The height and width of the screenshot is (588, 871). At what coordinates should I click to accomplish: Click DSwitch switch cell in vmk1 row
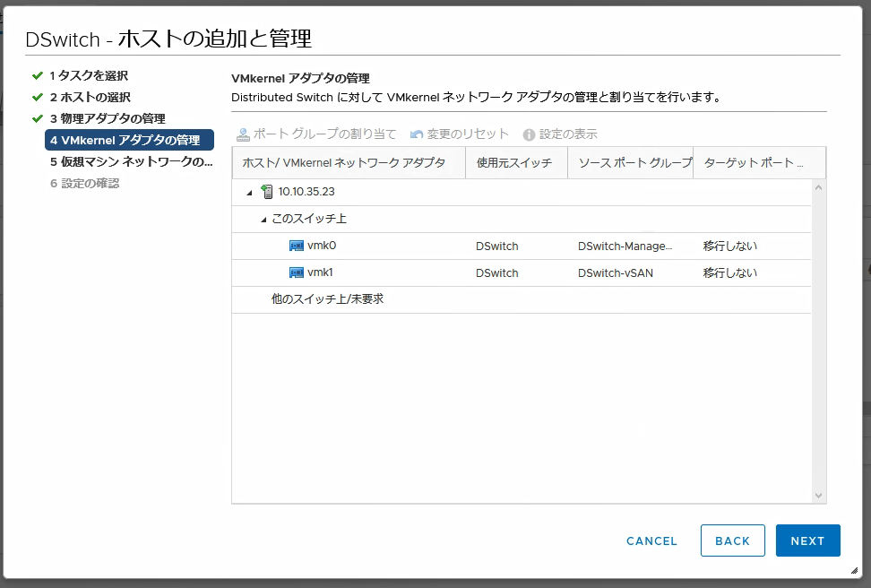pyautogui.click(x=497, y=272)
